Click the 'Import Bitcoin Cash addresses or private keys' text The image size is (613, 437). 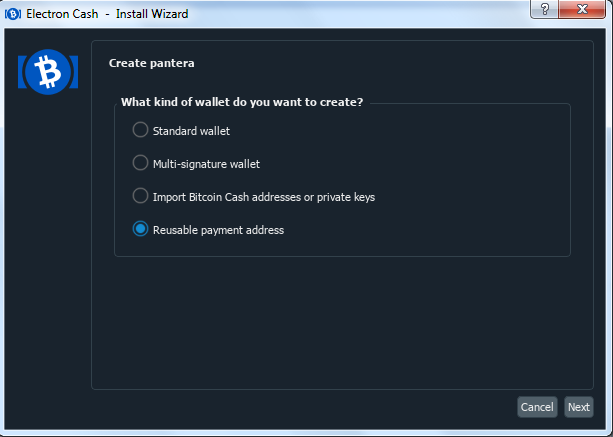264,197
